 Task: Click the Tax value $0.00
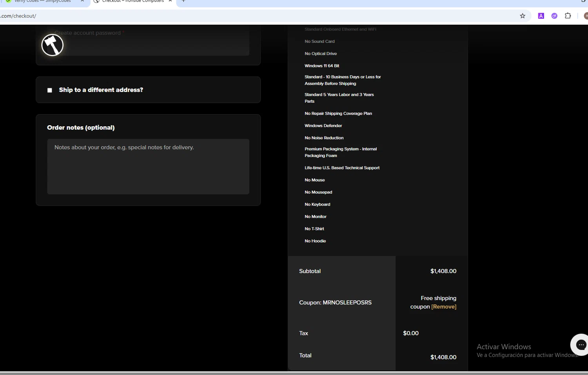411,333
